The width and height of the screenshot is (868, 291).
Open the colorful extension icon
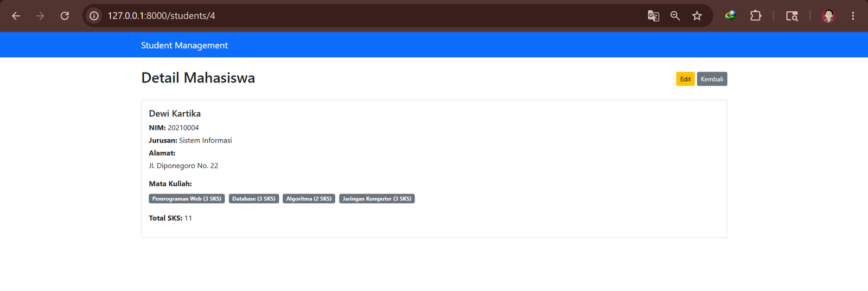pyautogui.click(x=731, y=16)
